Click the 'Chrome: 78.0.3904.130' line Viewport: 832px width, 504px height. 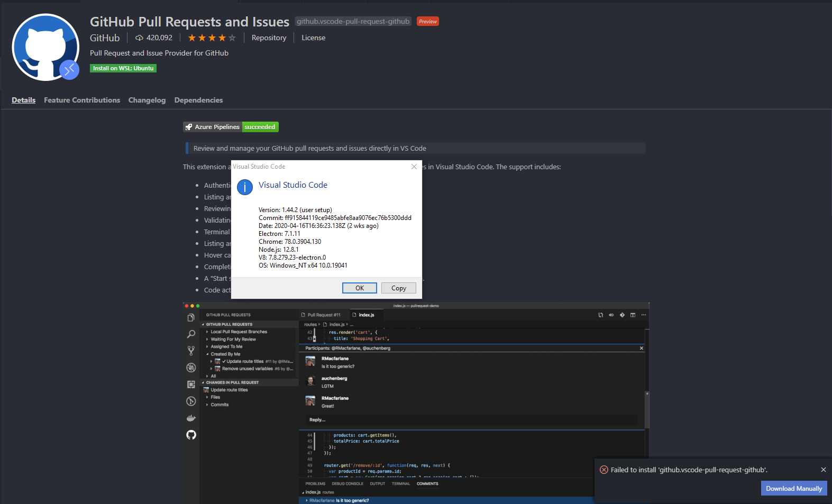pyautogui.click(x=290, y=242)
